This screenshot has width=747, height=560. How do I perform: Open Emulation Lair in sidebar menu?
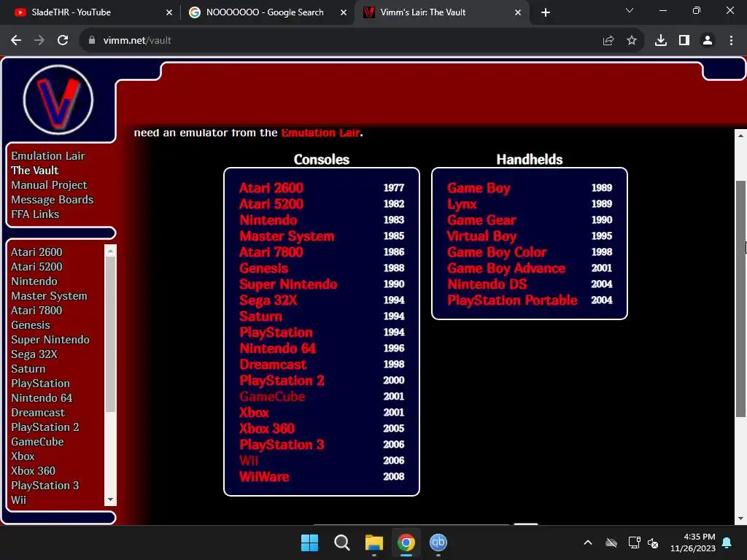47,156
